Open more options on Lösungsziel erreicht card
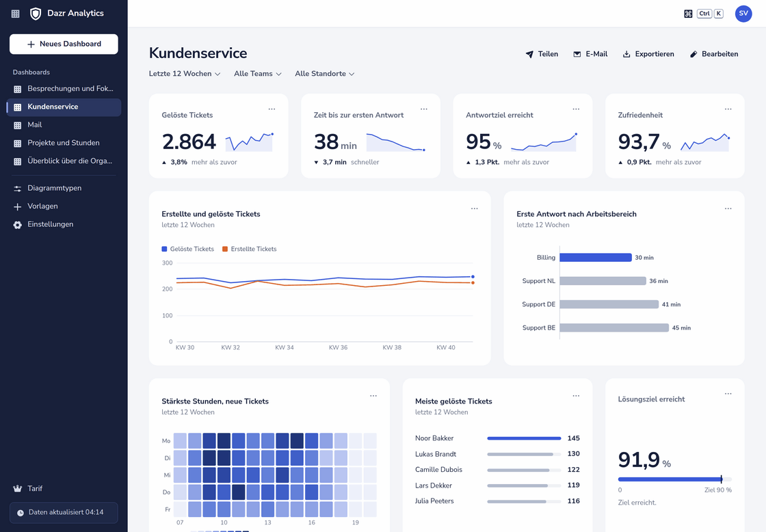This screenshot has width=766, height=532. 728,394
